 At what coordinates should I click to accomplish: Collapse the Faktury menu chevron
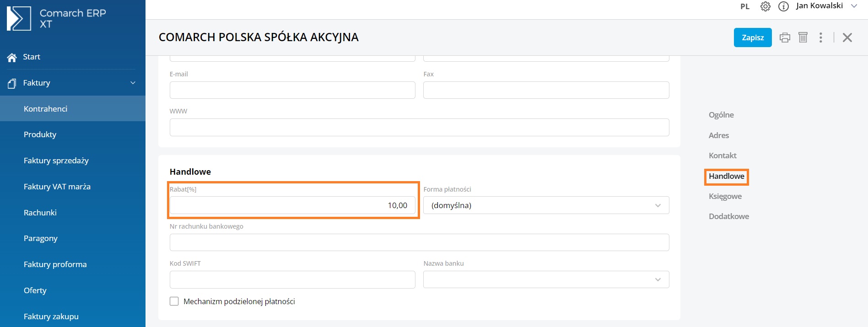click(133, 83)
